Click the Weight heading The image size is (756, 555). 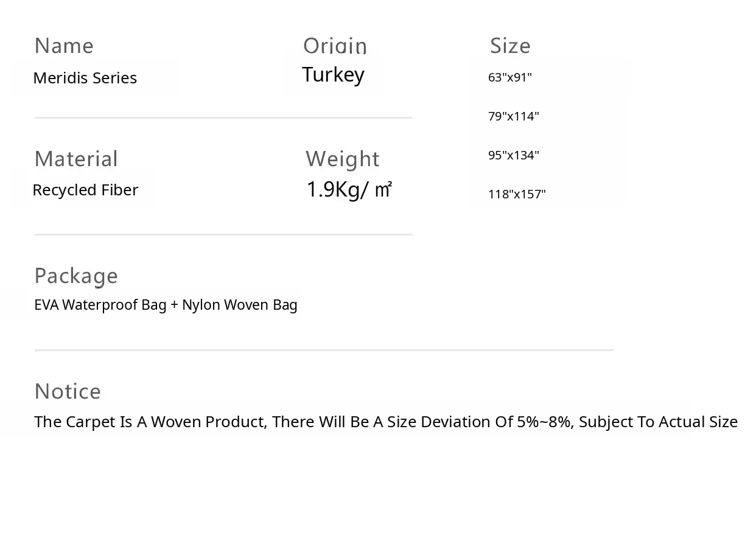[x=342, y=159]
